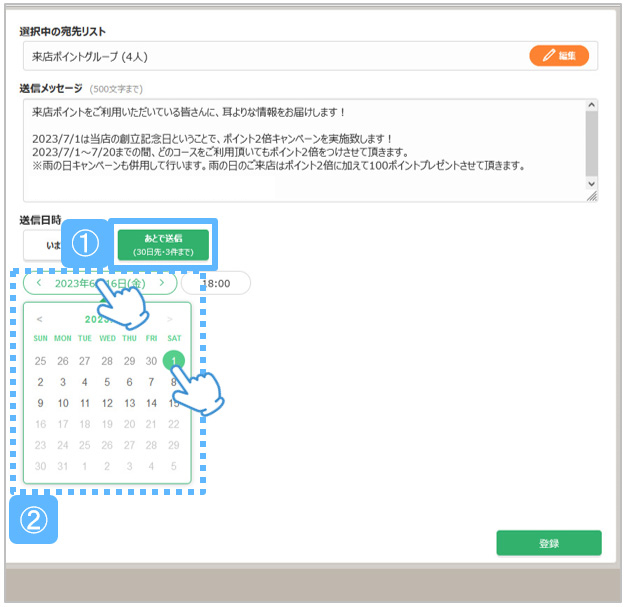Pick day 10 in the calendar
The image size is (626, 607).
coord(63,404)
